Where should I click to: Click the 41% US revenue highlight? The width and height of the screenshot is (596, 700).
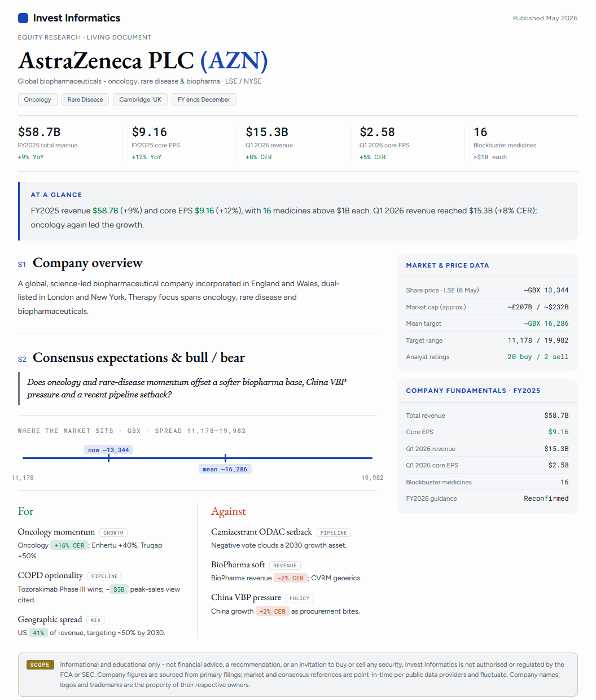(38, 633)
